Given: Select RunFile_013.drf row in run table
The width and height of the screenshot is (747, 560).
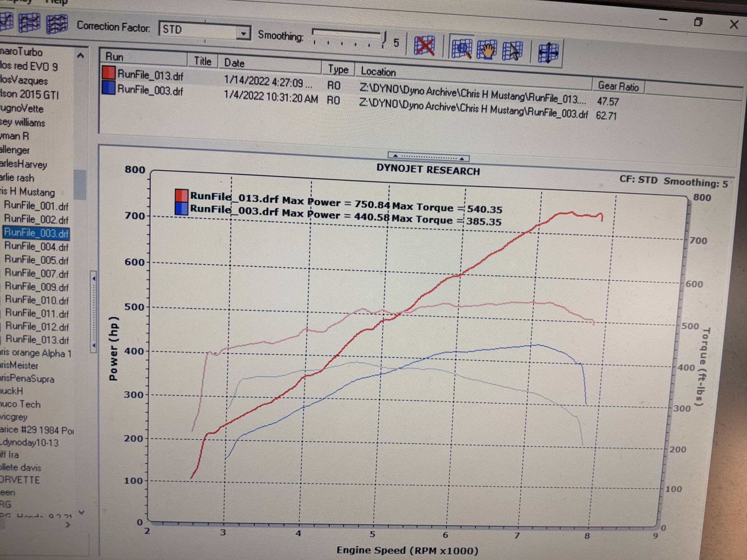Looking at the screenshot, I should [x=361, y=87].
